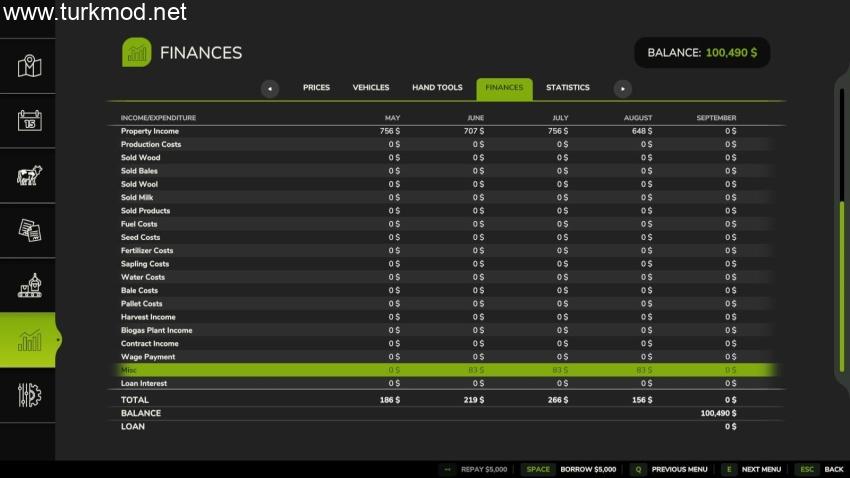
Task: Select the Fertilizer Costs row label
Action: pos(147,250)
